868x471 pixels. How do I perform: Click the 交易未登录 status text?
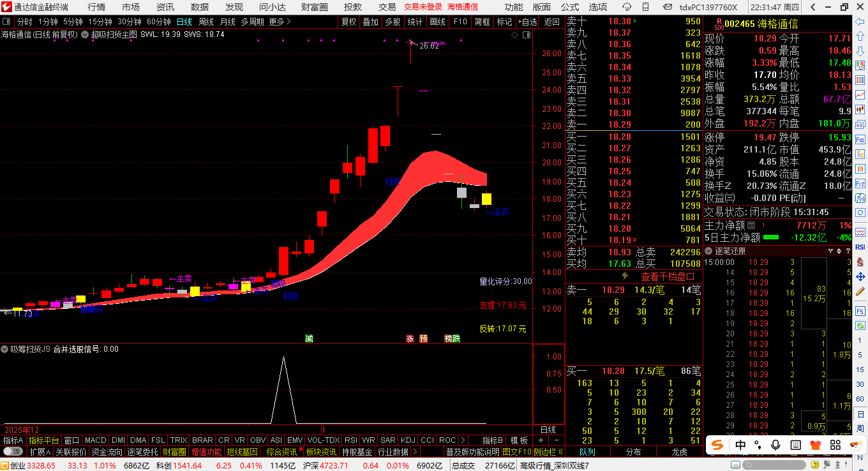click(x=423, y=7)
